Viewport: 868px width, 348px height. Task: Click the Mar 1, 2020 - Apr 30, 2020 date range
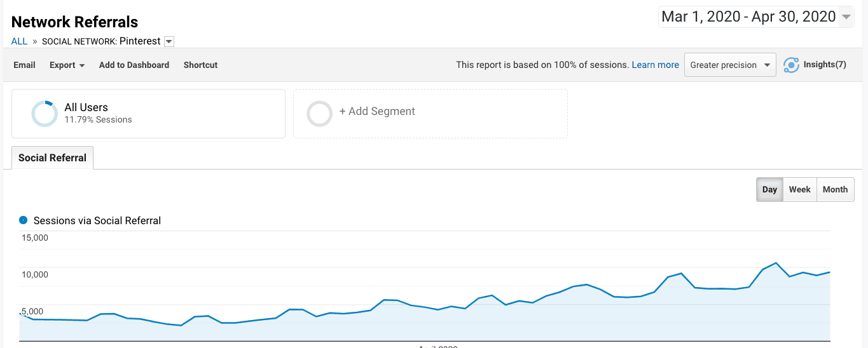[x=748, y=17]
